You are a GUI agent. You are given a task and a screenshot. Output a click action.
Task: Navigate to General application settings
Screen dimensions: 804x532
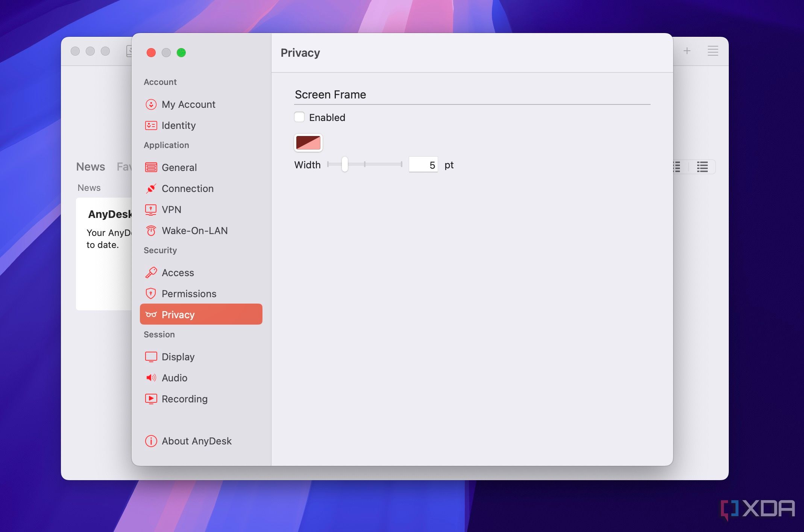tap(179, 167)
